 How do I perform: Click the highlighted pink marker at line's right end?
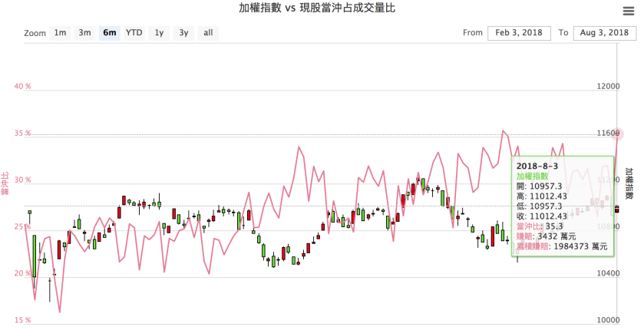point(617,134)
